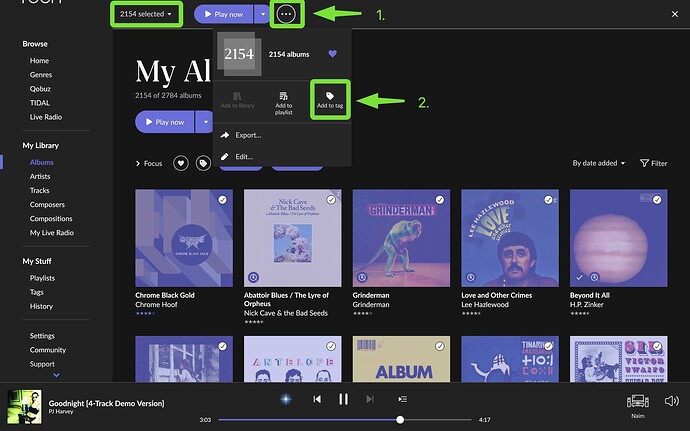Image resolution: width=690 pixels, height=431 pixels.
Task: Select Tracks in My Library
Action: [40, 190]
